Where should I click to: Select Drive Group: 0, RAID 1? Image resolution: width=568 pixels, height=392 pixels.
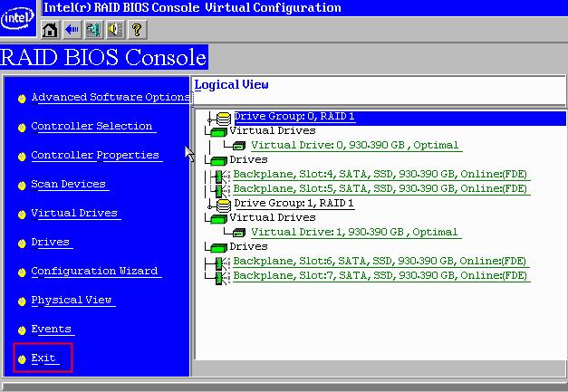294,117
